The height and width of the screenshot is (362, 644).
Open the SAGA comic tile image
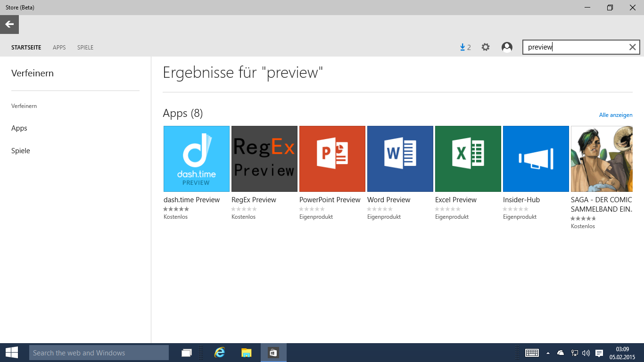pos(602,159)
